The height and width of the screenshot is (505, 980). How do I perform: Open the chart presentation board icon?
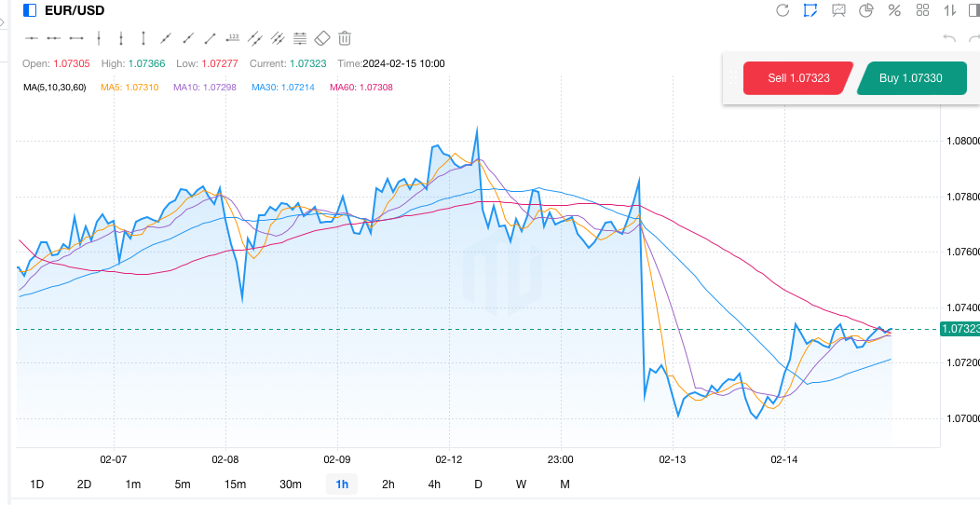(838, 10)
